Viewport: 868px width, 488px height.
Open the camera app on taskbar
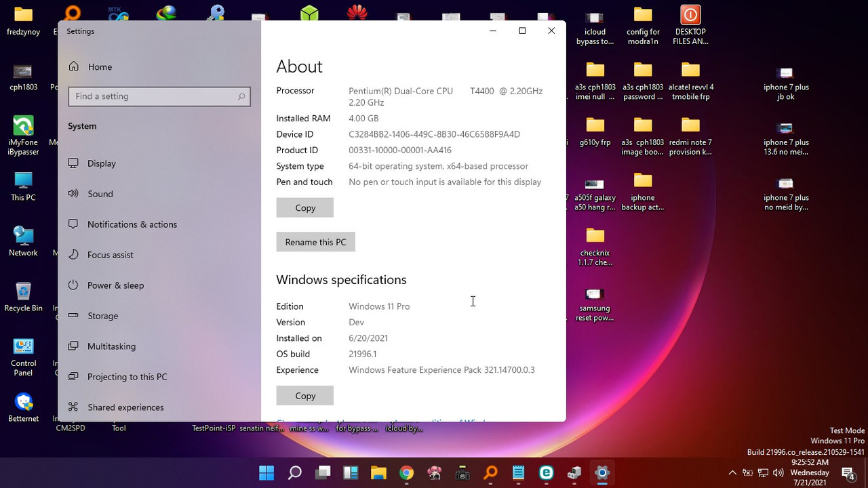[x=462, y=472]
